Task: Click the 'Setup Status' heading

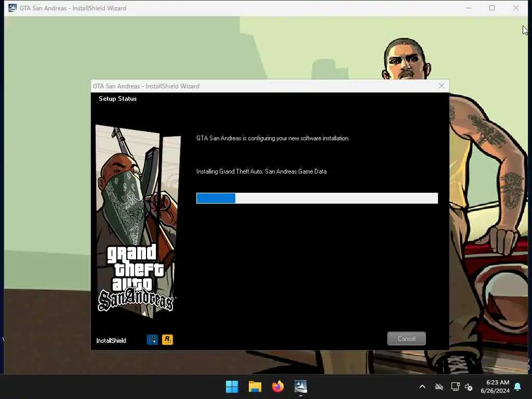Action: [x=118, y=99]
